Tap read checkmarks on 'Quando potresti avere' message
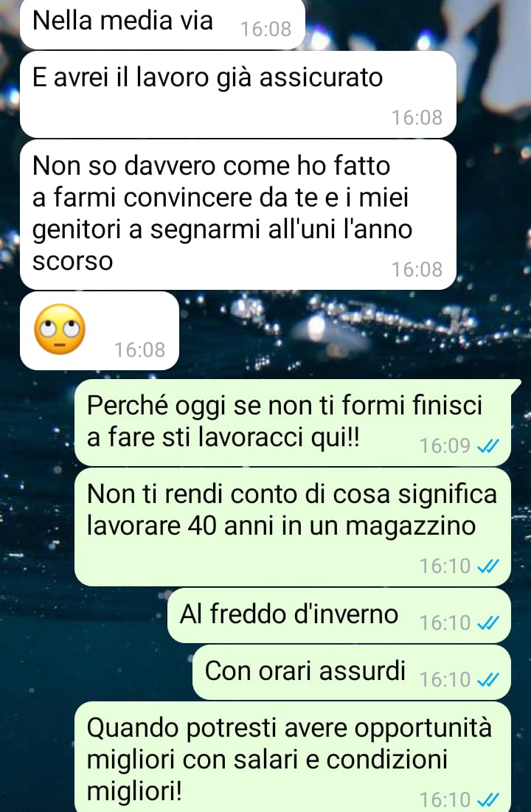The image size is (531, 812). pyautogui.click(x=488, y=799)
